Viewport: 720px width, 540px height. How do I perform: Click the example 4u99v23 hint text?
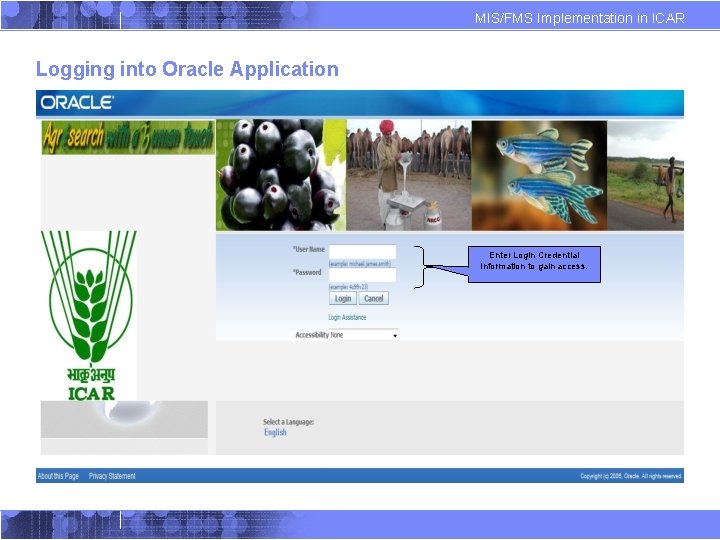point(349,287)
